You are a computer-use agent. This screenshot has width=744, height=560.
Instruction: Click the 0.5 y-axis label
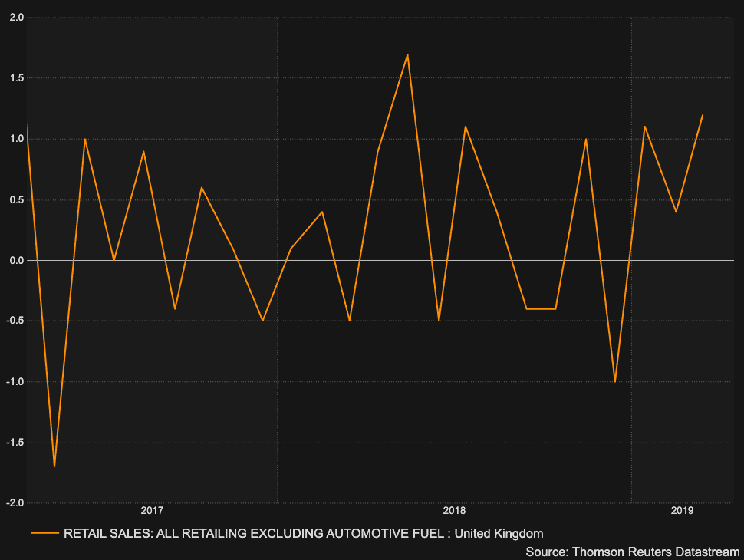(15, 200)
